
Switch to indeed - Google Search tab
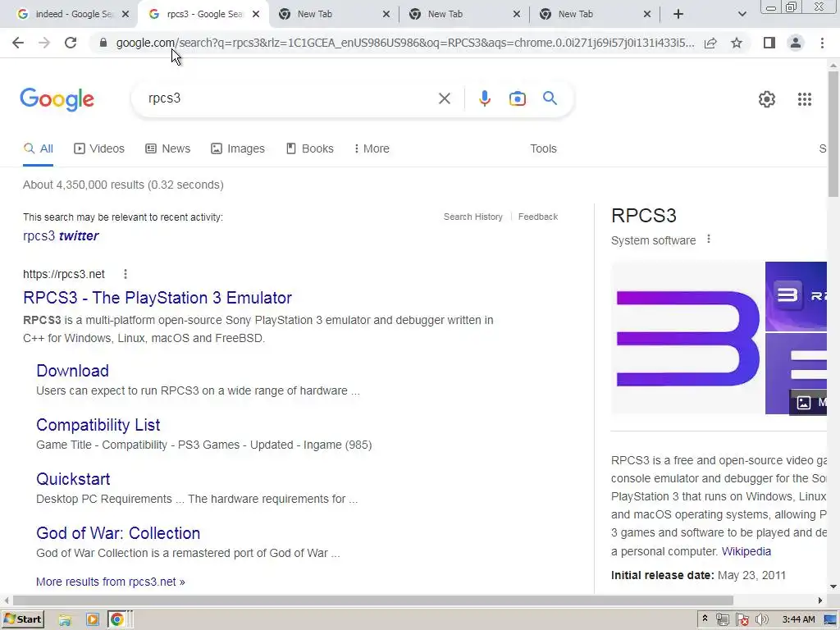[x=66, y=14]
